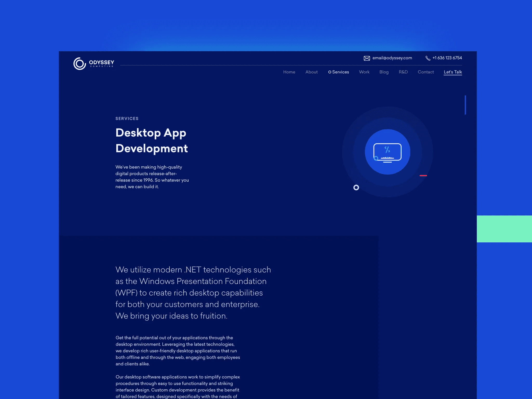The width and height of the screenshot is (532, 399).
Task: Go to the About page
Action: (311, 72)
